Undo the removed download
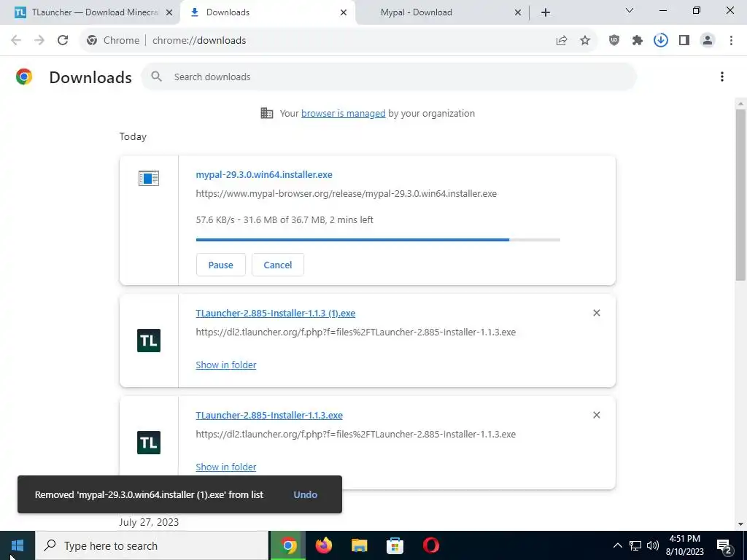Screen dimensions: 747x560 click(x=306, y=495)
